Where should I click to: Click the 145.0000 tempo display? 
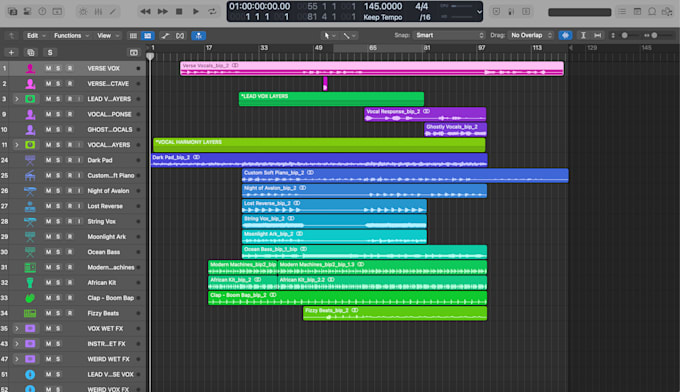point(382,7)
